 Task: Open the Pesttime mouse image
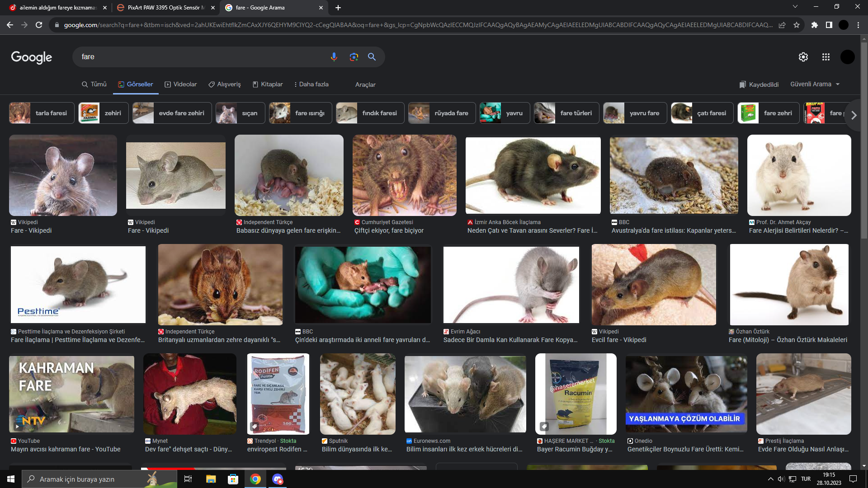coord(78,285)
